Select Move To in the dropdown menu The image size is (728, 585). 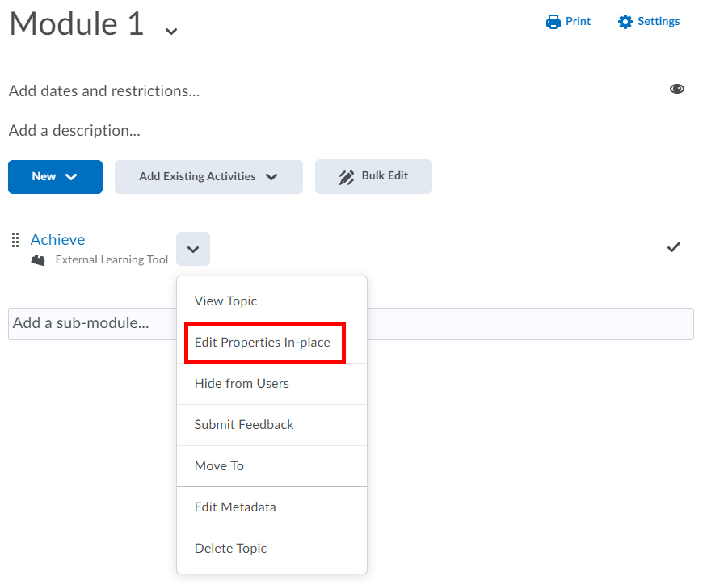(x=218, y=465)
